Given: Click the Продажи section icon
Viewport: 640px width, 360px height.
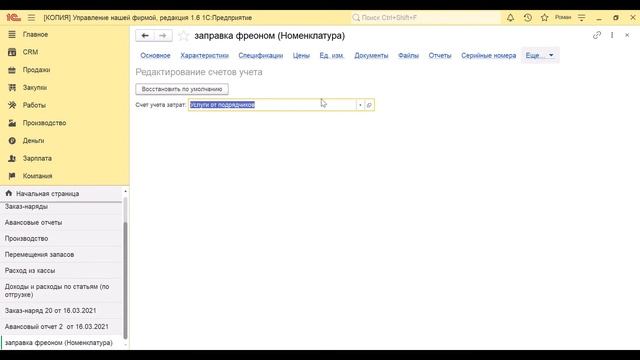Looking at the screenshot, I should [x=12, y=70].
